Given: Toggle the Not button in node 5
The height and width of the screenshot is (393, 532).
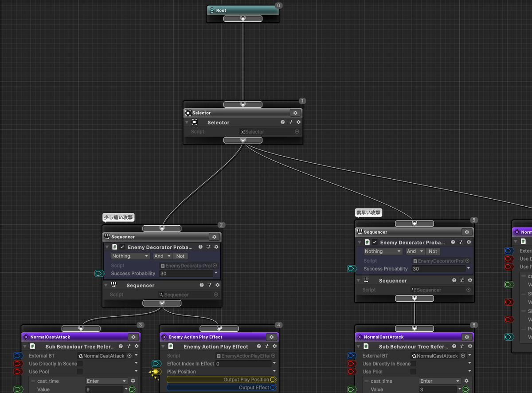Looking at the screenshot, I should (433, 251).
